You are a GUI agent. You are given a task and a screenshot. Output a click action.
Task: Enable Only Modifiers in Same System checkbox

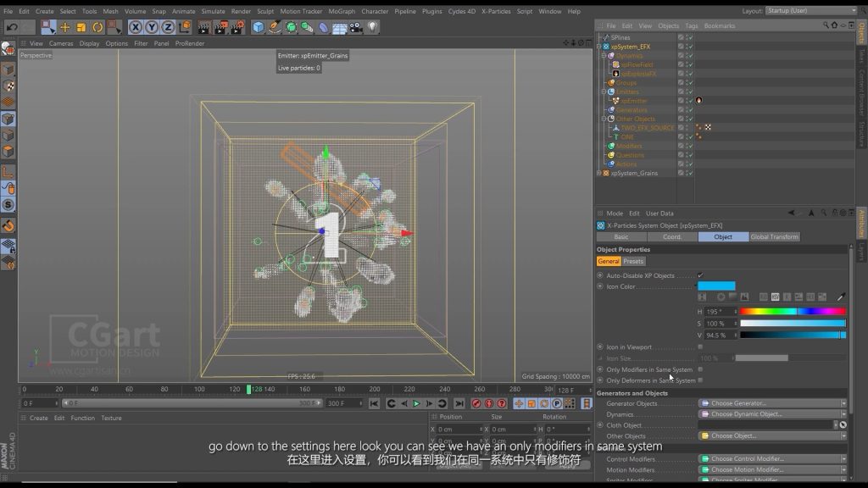point(700,369)
